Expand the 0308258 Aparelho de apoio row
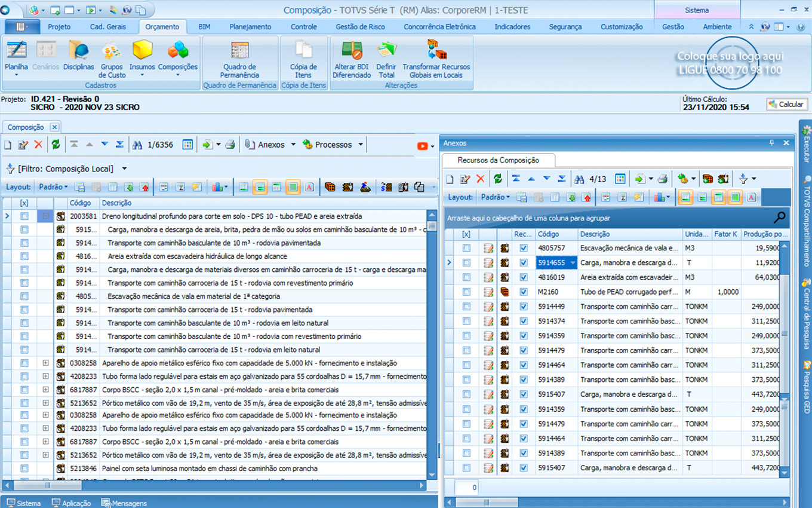 [x=45, y=363]
